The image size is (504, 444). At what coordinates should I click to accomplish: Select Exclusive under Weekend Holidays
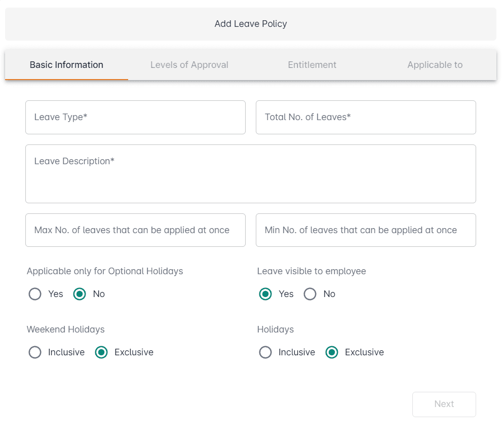[x=101, y=352]
